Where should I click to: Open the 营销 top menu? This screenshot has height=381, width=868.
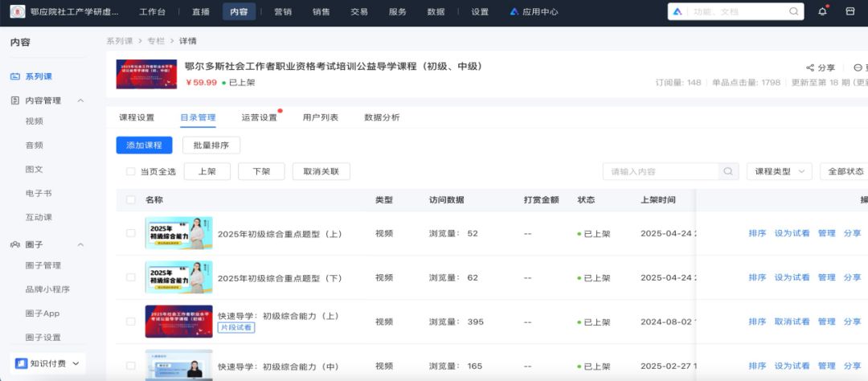(x=283, y=12)
